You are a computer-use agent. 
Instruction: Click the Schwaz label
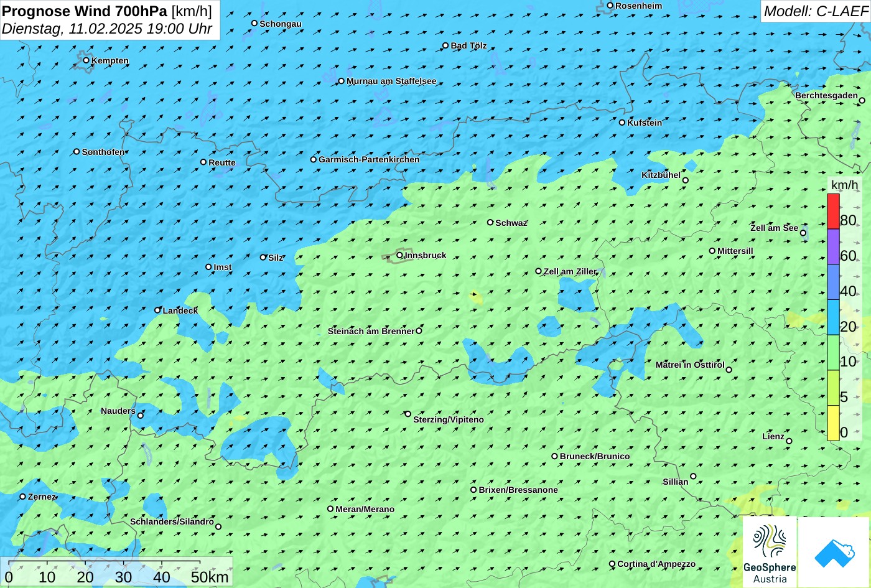click(x=511, y=223)
